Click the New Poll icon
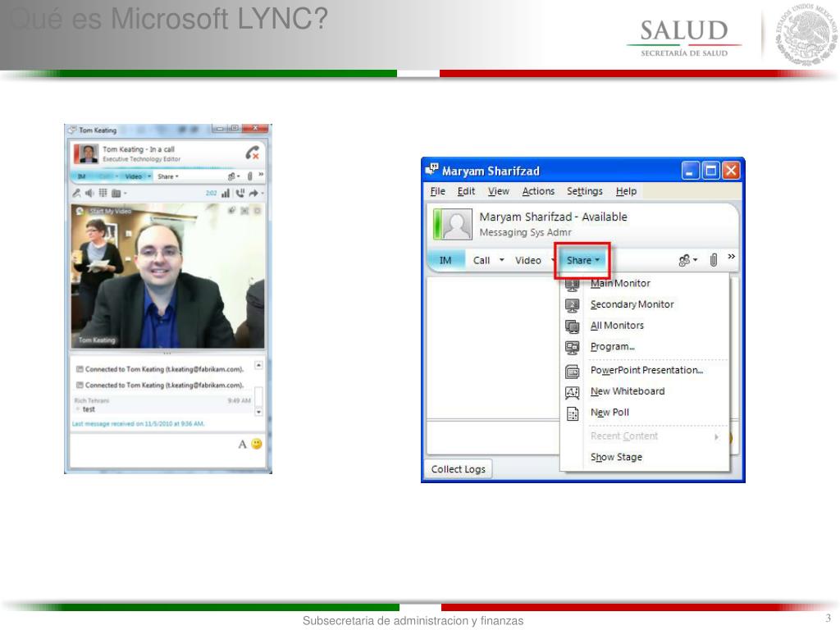 pos(572,413)
